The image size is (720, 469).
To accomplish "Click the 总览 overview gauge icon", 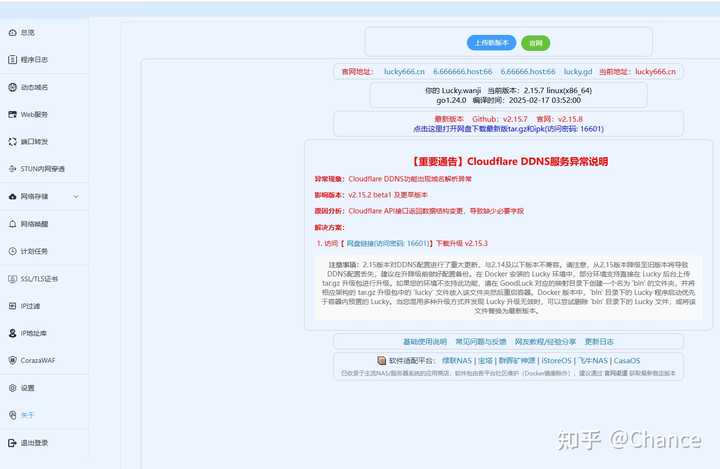I will (x=12, y=33).
